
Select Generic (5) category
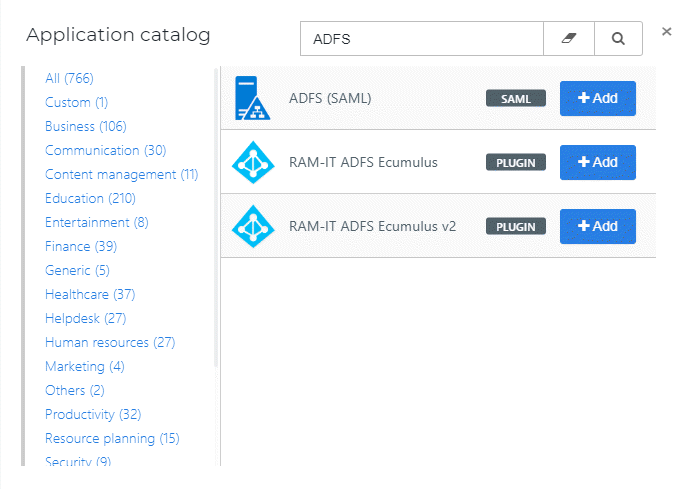pos(77,270)
